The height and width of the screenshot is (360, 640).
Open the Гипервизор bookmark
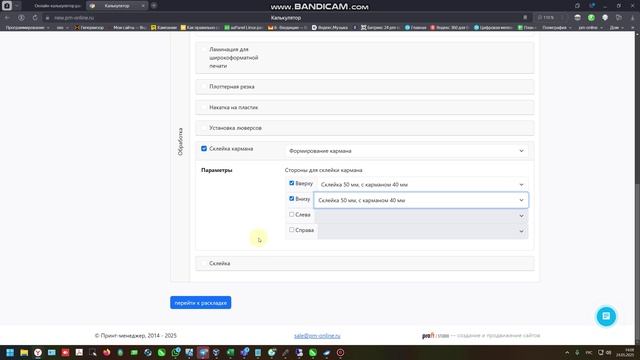click(89, 27)
